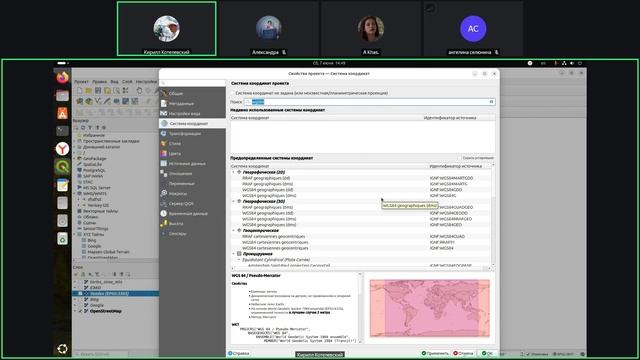640x360 pixels.
Task: Focus the sidebar search box in project properties
Action: (192, 83)
